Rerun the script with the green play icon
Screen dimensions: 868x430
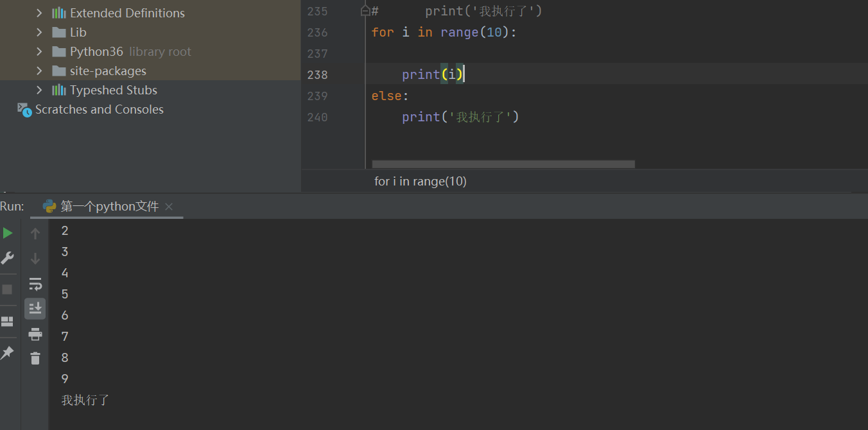(8, 233)
